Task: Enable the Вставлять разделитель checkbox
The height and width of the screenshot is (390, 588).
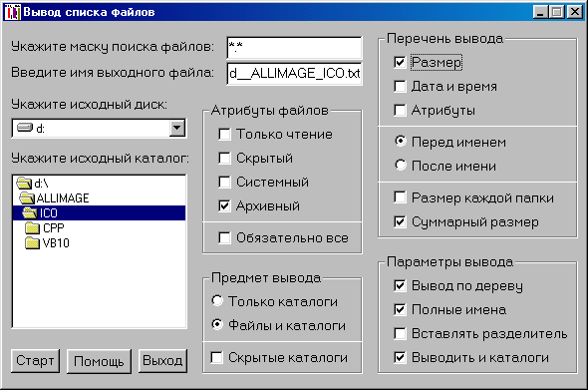Action: tap(400, 333)
